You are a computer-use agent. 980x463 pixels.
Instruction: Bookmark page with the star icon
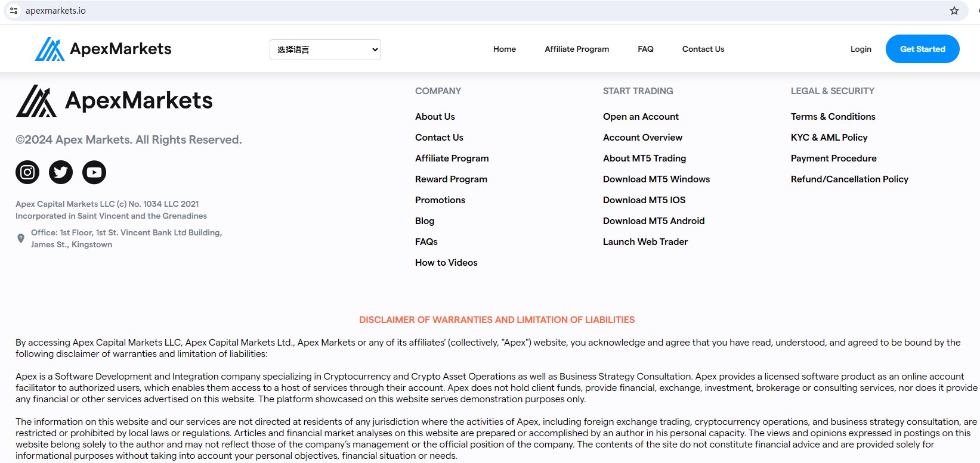tap(954, 11)
